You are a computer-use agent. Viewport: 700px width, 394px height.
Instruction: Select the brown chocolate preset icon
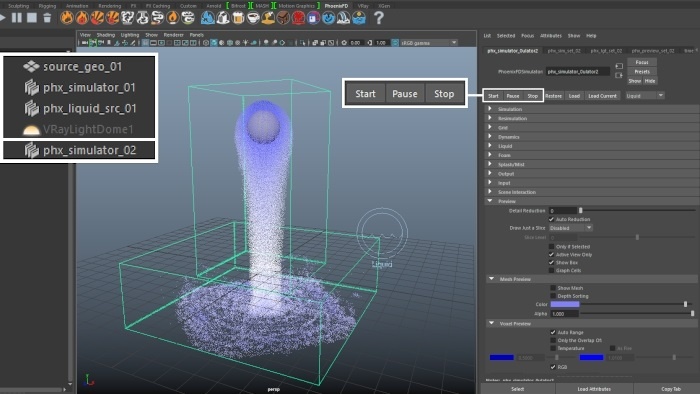pyautogui.click(x=283, y=18)
